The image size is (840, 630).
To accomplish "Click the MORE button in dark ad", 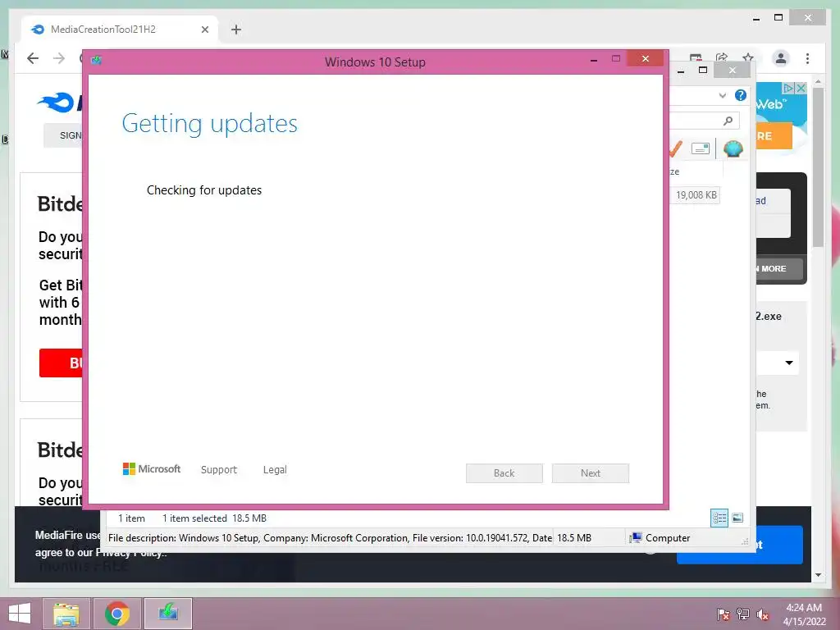I will click(779, 268).
